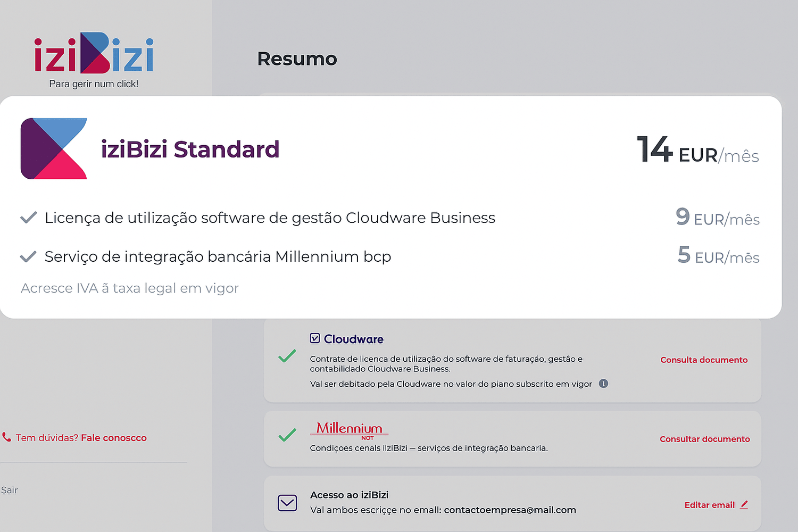Click the pencil icon beside Editar email
Viewport: 798px width, 532px height.
(744, 504)
